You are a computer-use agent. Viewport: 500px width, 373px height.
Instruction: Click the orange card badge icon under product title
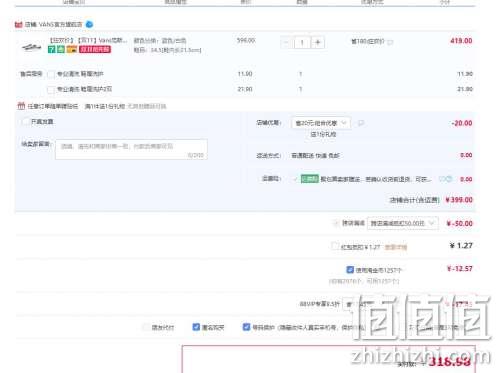(72, 49)
